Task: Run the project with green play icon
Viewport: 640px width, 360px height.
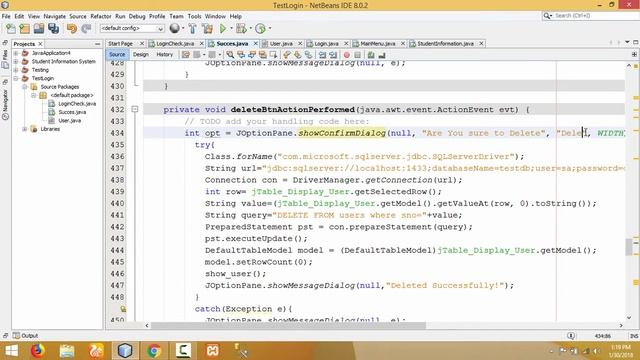Action: pos(223,29)
